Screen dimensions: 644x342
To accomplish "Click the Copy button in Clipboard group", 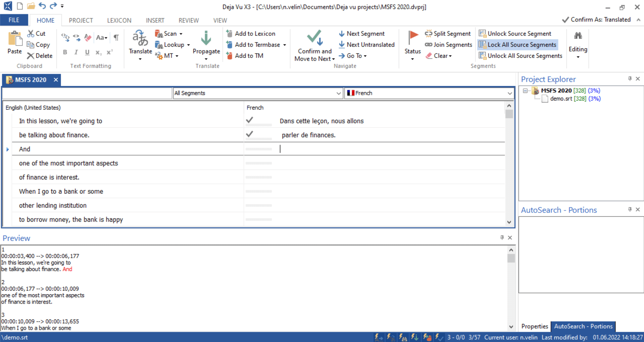I will click(x=38, y=45).
